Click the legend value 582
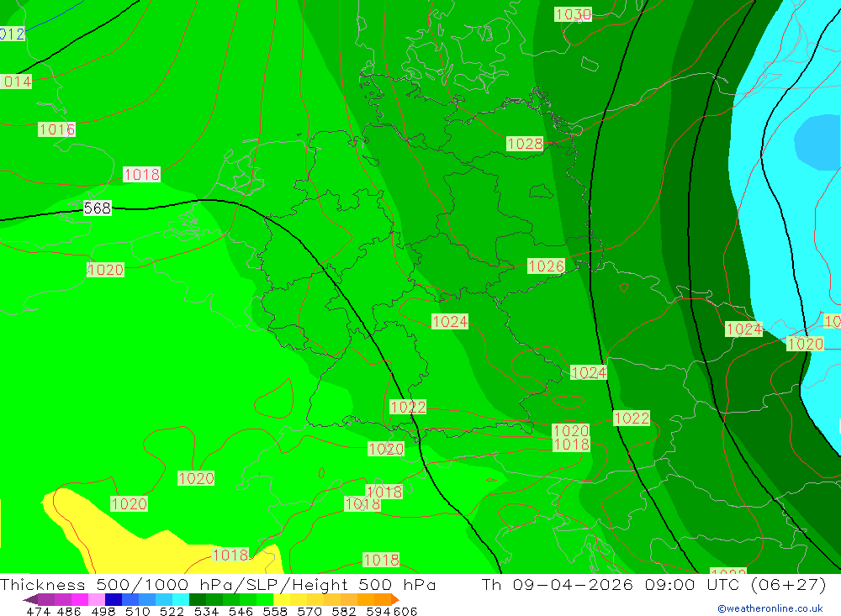This screenshot has width=841, height=616. coord(343,611)
